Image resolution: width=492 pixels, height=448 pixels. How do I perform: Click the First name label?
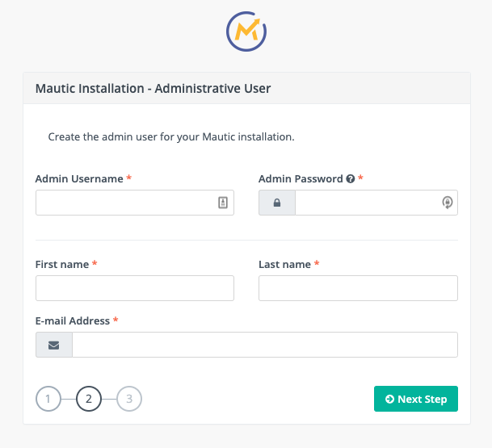coord(62,265)
